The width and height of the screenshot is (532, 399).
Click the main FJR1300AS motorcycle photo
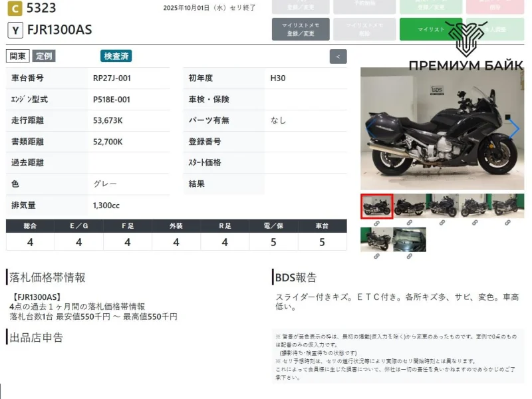439,129
